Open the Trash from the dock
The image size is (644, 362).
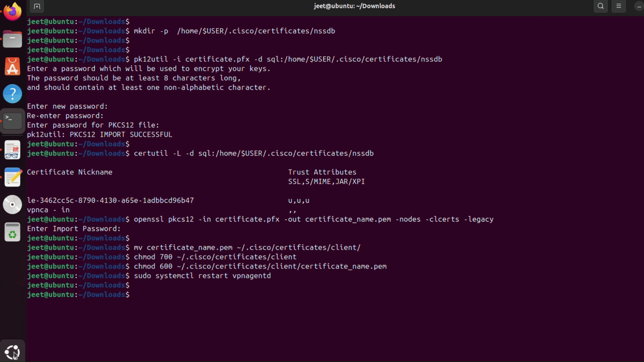click(13, 232)
